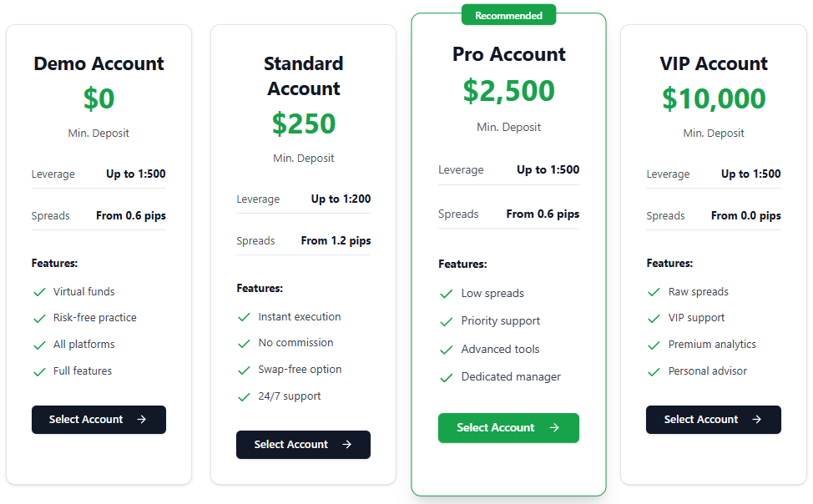
Task: Select the Standard Account button
Action: 303,445
